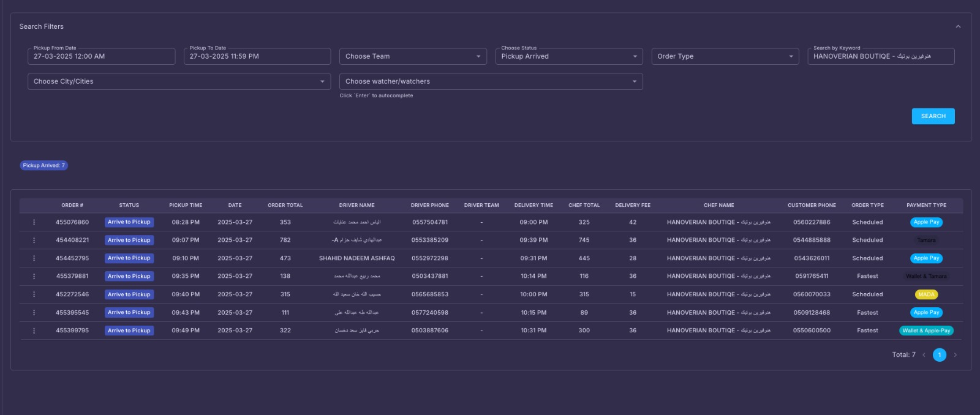Open row menu for order 455076860
Screen dimensions: 980x415
click(x=34, y=222)
